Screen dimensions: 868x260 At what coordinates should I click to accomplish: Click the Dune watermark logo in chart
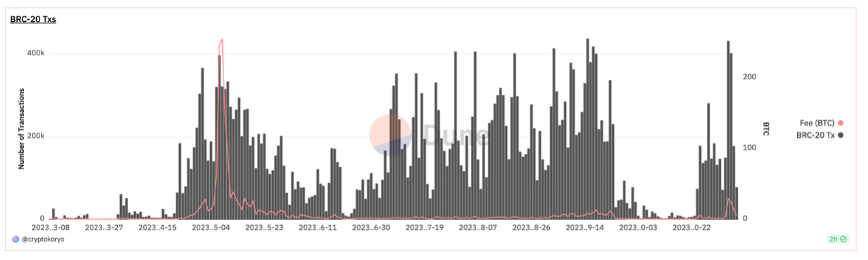click(428, 133)
